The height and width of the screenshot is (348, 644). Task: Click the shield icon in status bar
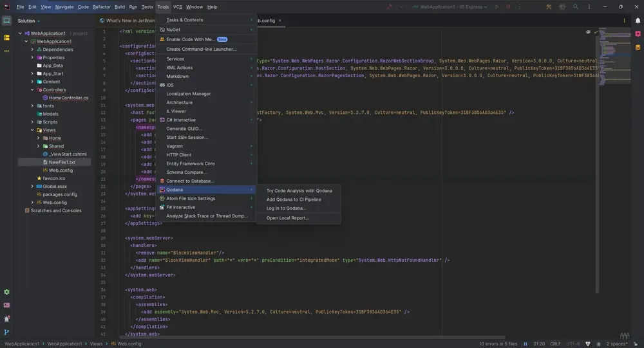coord(588,344)
